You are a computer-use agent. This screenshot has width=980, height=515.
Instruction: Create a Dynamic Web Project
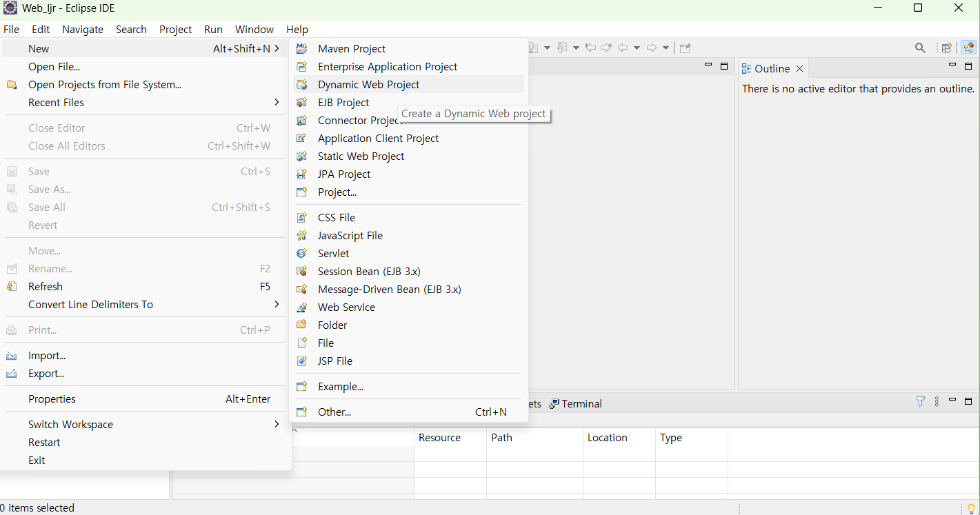[408, 84]
